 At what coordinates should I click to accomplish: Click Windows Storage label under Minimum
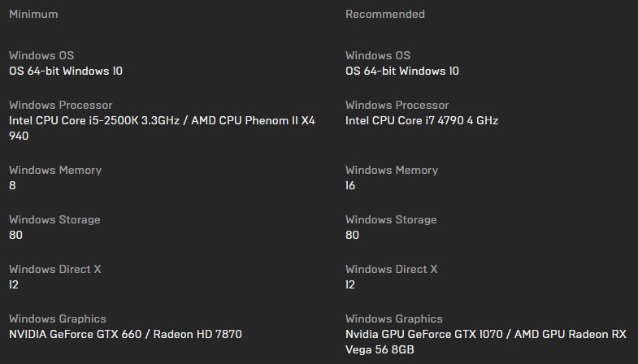pyautogui.click(x=54, y=219)
